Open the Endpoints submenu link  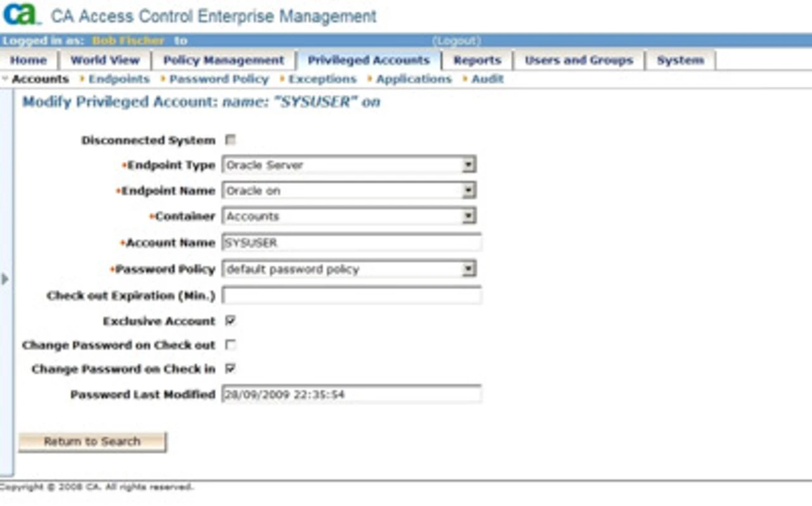119,79
